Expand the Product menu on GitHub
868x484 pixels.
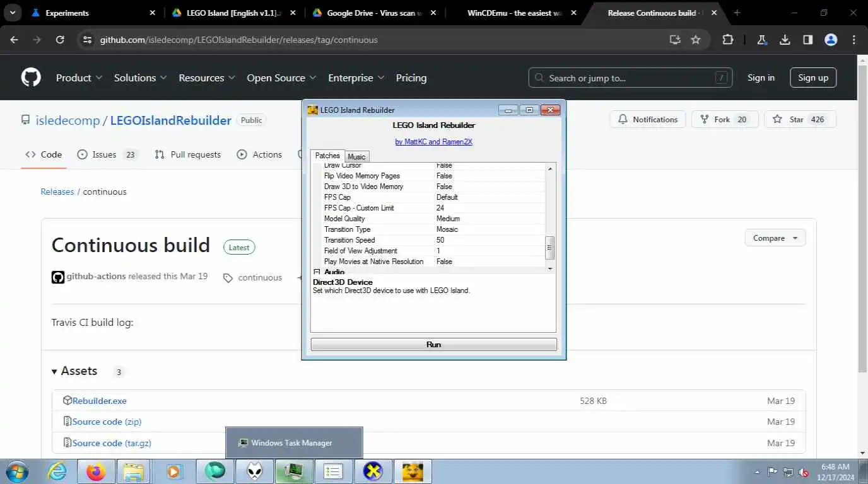(79, 78)
